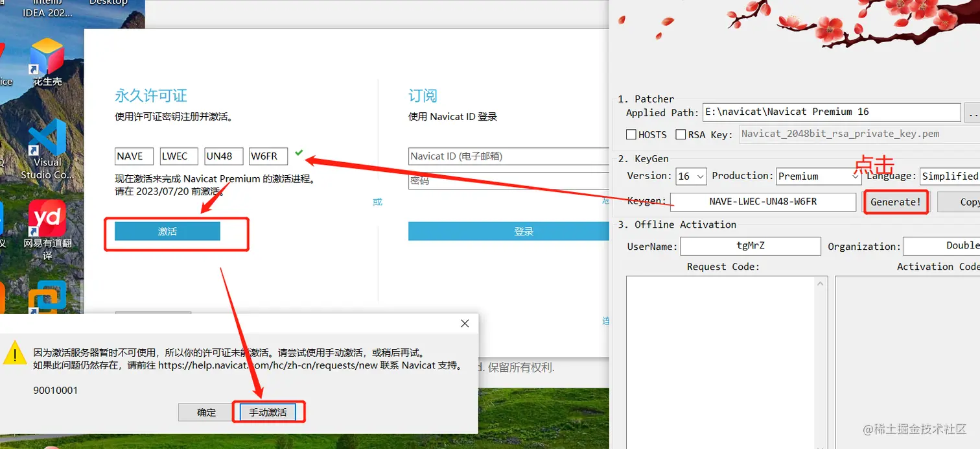Click the 激活 activate button

[x=167, y=231]
